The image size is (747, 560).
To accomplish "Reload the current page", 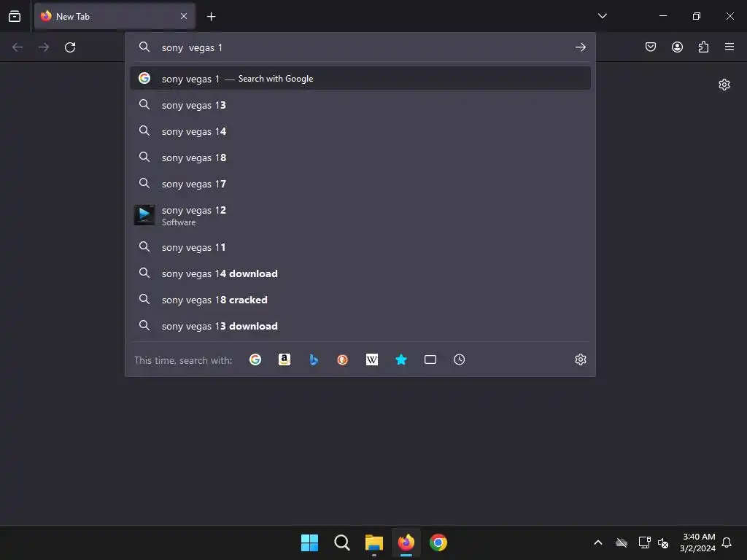I will (70, 47).
